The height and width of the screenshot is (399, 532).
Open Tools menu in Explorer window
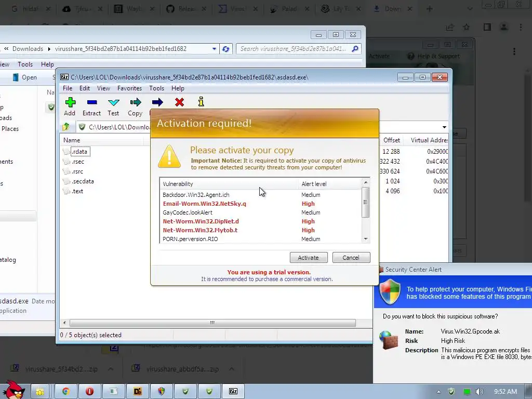coord(25,64)
